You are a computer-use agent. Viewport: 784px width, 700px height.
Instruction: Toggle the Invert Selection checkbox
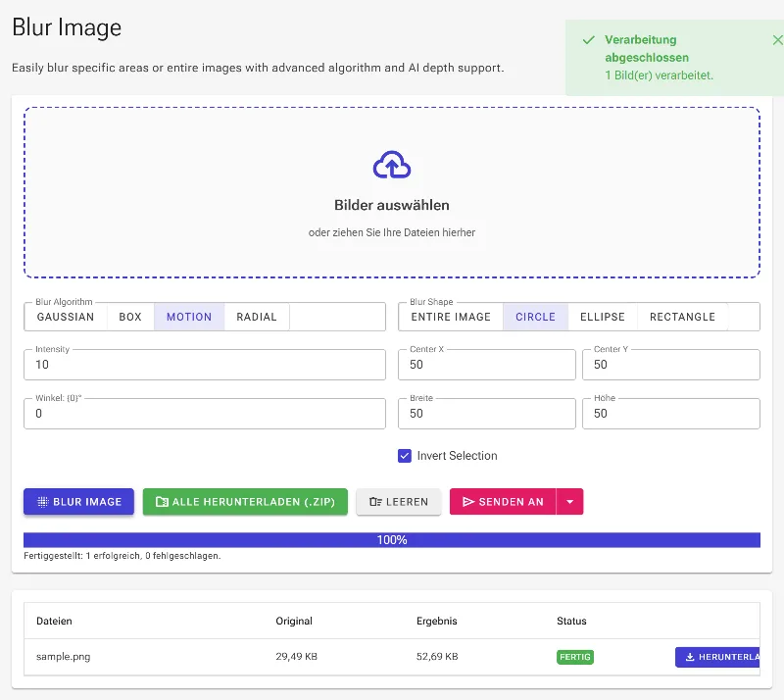coord(405,456)
